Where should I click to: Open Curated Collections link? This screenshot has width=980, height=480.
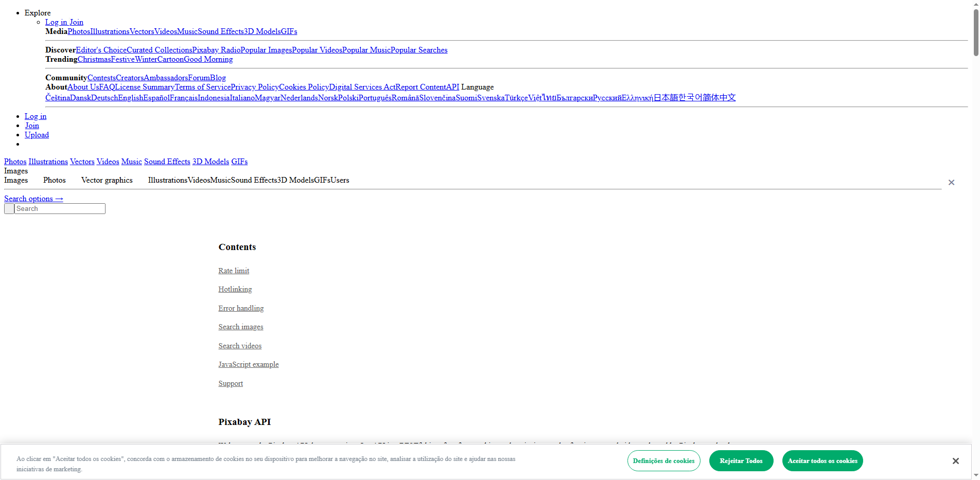click(x=160, y=50)
